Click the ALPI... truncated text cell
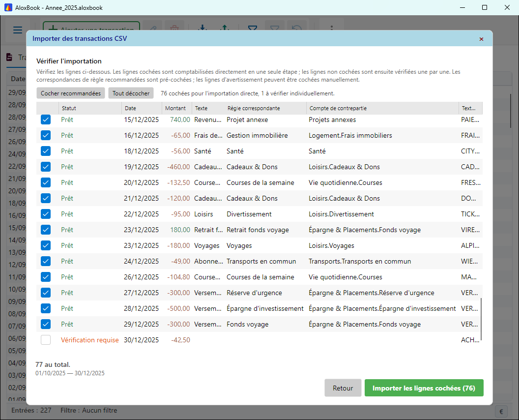Image resolution: width=519 pixels, height=420 pixels. point(470,245)
